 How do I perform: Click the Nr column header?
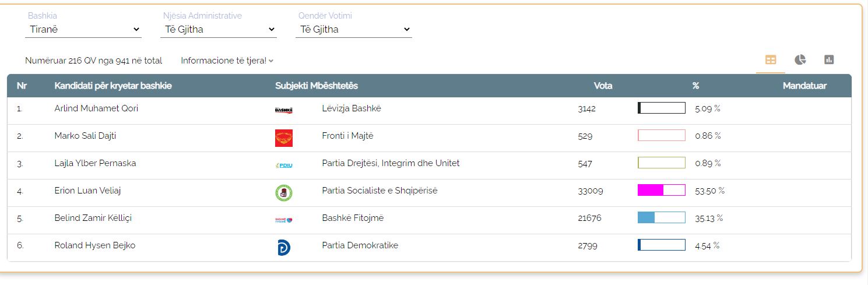click(x=22, y=86)
